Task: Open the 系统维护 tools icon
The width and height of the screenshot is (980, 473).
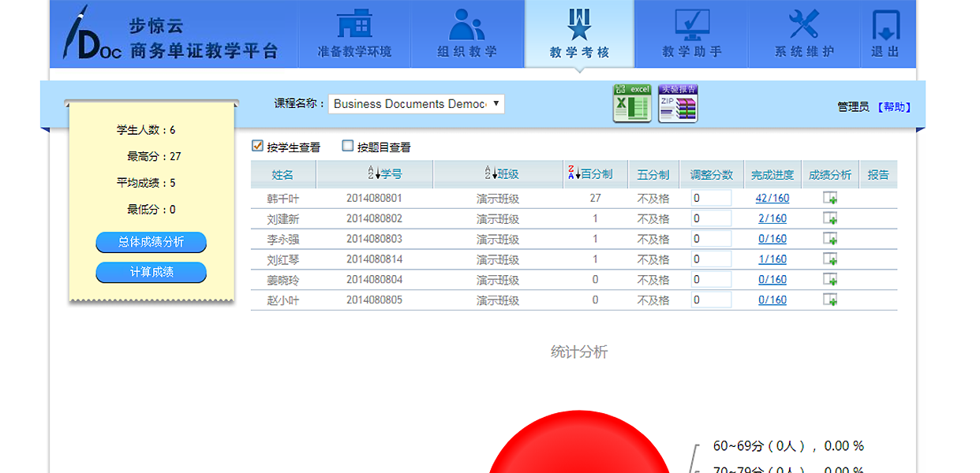Action: (x=804, y=24)
